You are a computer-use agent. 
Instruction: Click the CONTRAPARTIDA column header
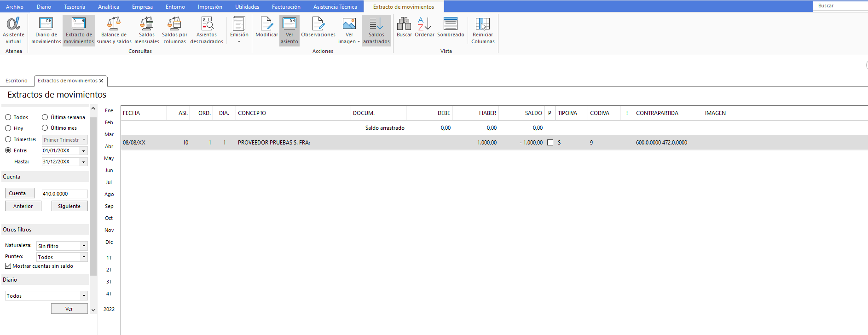(x=668, y=113)
